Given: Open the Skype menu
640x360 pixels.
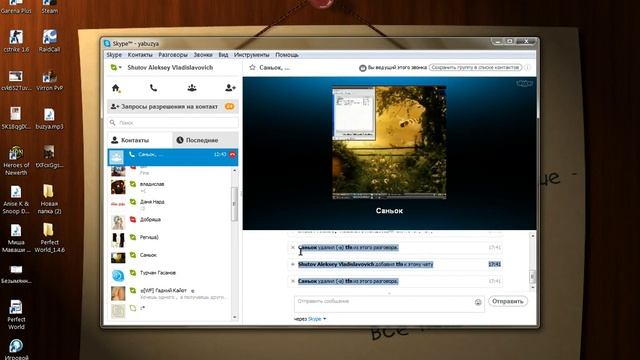Looking at the screenshot, I should pyautogui.click(x=114, y=55).
